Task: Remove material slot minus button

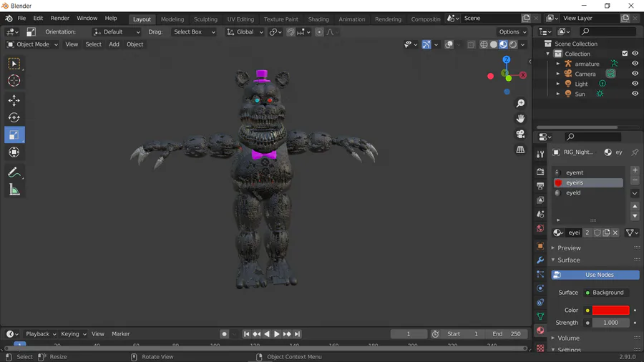Action: click(635, 180)
